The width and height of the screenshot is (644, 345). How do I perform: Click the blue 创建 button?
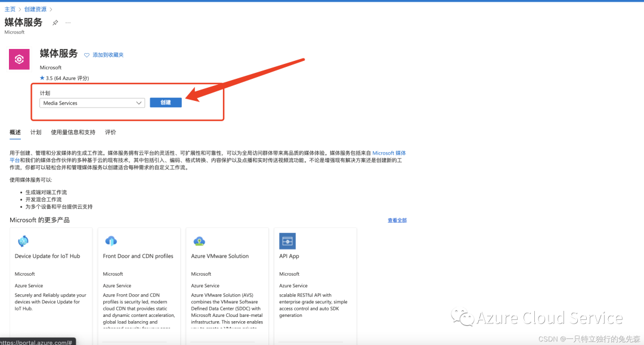(166, 103)
